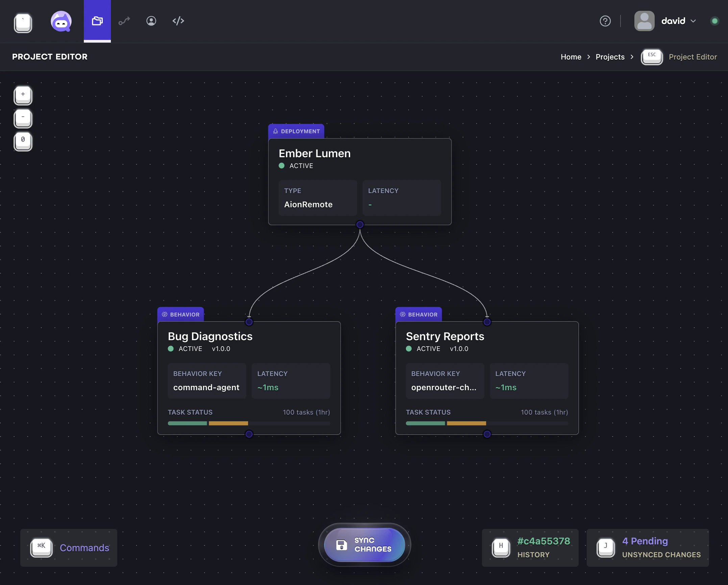Viewport: 728px width, 585px height.
Task: Open the profile icon in the toolbar
Action: click(x=151, y=21)
